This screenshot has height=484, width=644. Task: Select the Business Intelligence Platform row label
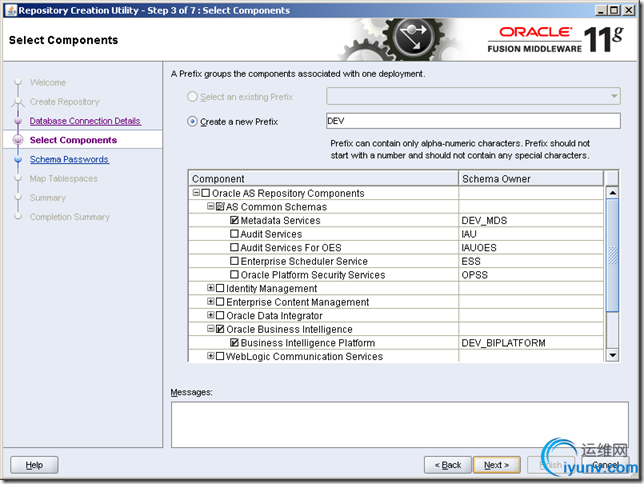point(308,343)
